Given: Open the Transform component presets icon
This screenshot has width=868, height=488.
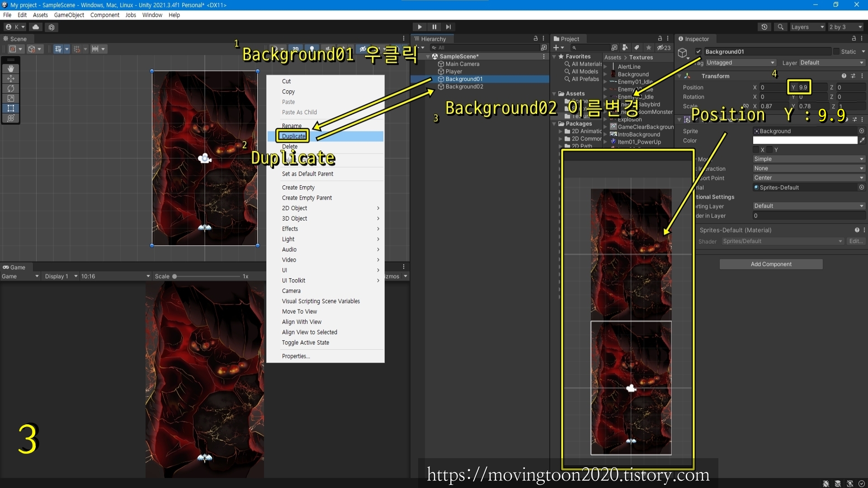Looking at the screenshot, I should coord(853,76).
